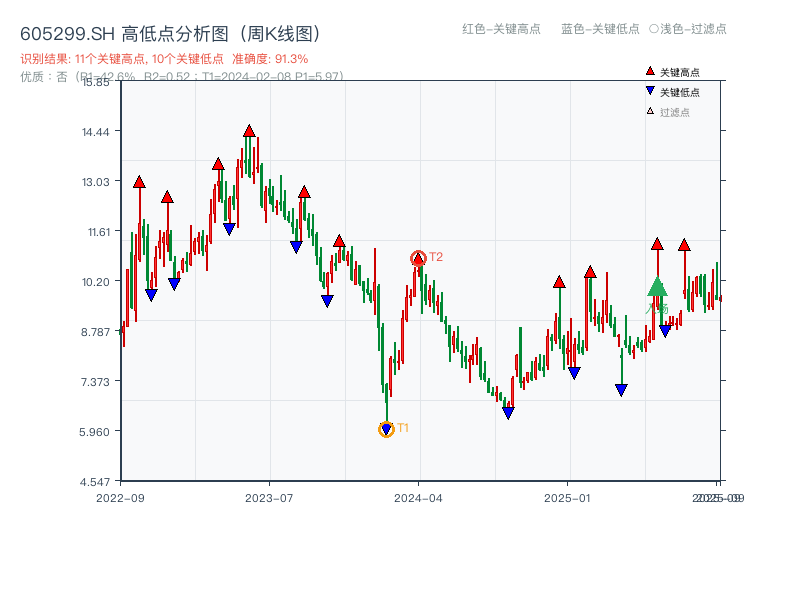The width and height of the screenshot is (800, 600).
Task: Select the blue 关键低点 triangle marker icon
Action: (x=650, y=90)
